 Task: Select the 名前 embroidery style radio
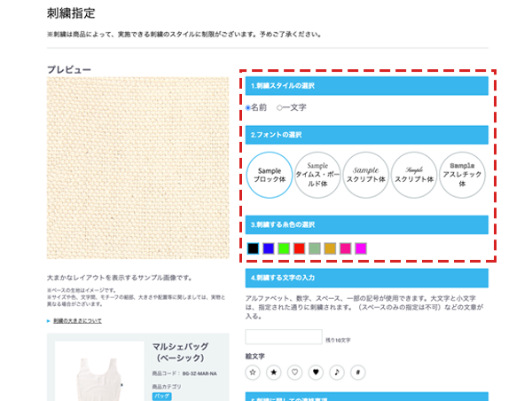pos(248,107)
